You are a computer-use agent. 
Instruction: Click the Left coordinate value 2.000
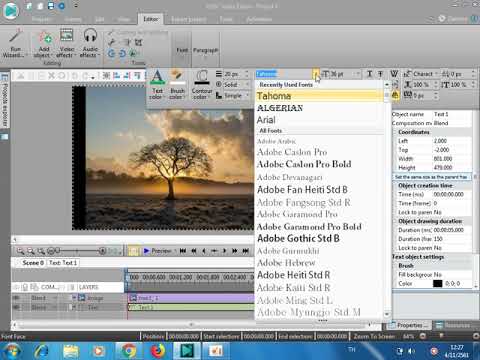[x=452, y=141]
